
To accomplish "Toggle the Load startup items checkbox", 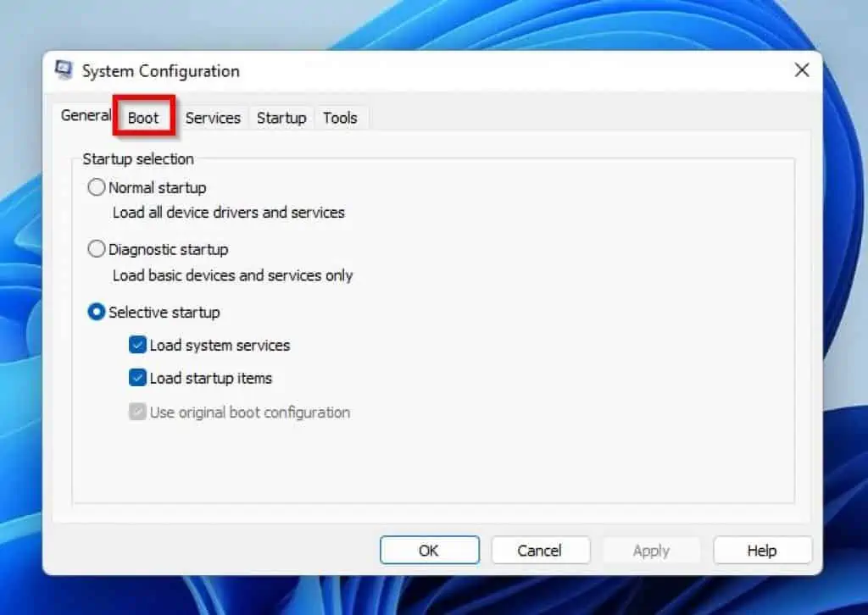I will [x=137, y=378].
